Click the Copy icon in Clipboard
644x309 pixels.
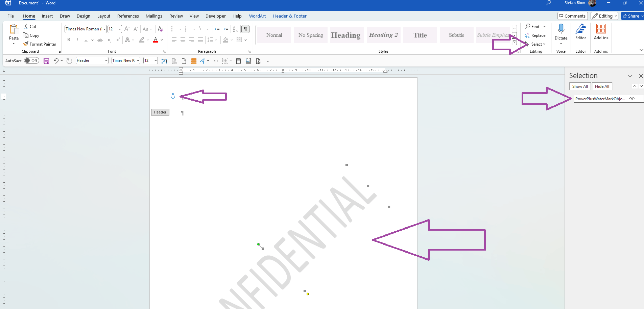26,35
